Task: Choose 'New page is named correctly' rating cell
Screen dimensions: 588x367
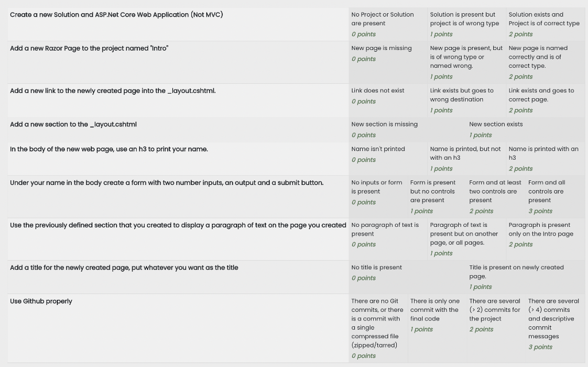Action: [x=546, y=62]
